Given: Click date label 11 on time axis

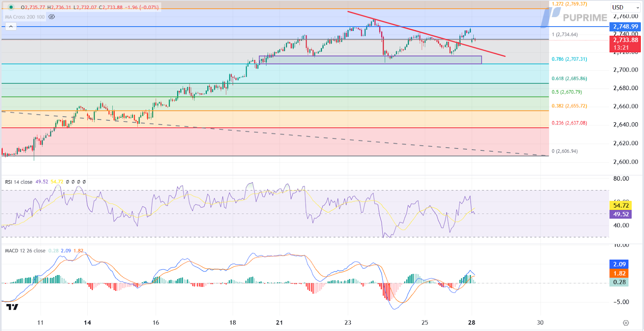Looking at the screenshot, I should [x=40, y=323].
